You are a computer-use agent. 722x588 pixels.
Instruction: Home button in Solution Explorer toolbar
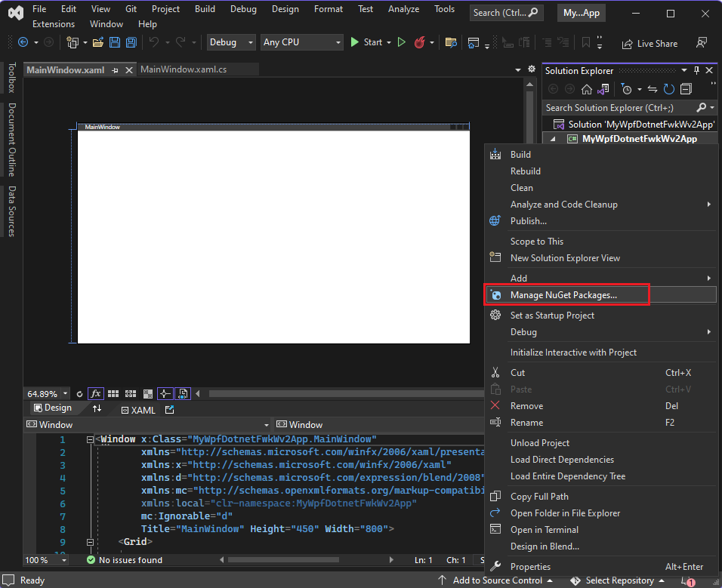coord(588,88)
